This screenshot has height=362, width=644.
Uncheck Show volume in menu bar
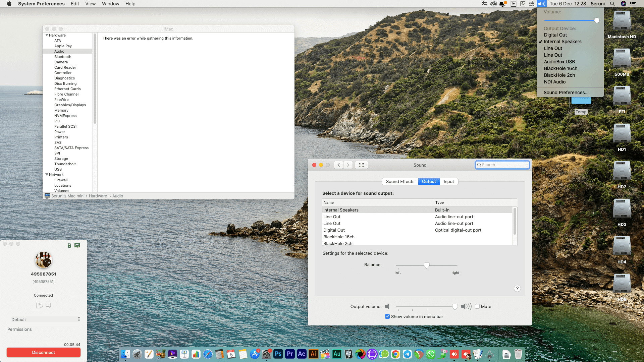click(387, 316)
